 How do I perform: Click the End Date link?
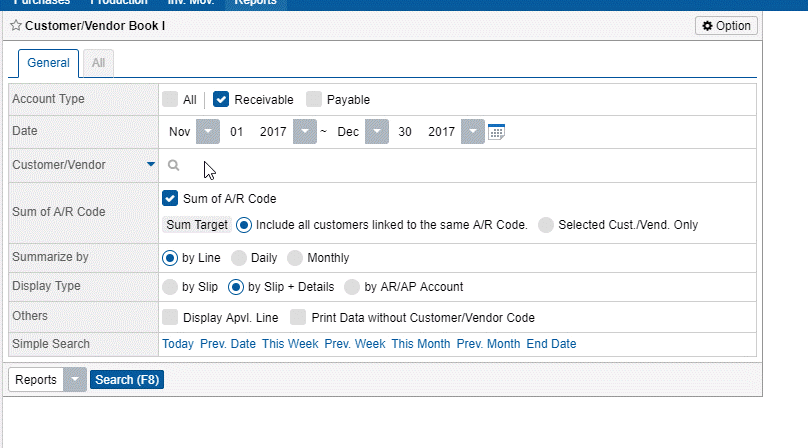coord(551,344)
